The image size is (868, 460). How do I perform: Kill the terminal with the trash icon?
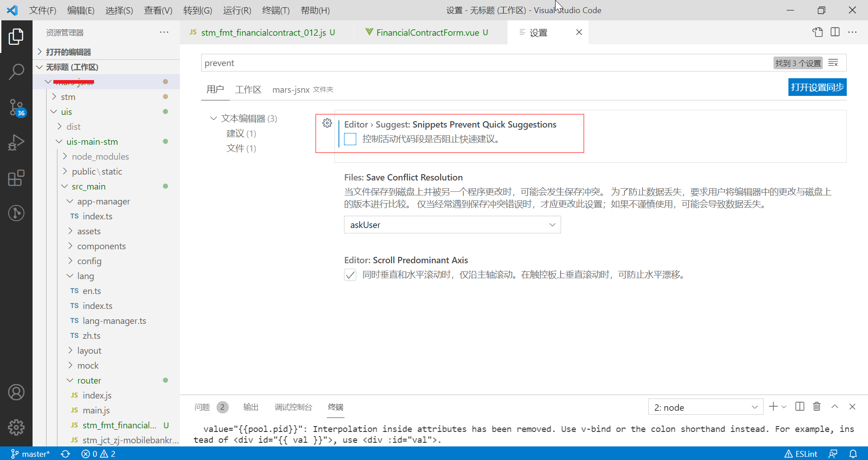pos(816,407)
